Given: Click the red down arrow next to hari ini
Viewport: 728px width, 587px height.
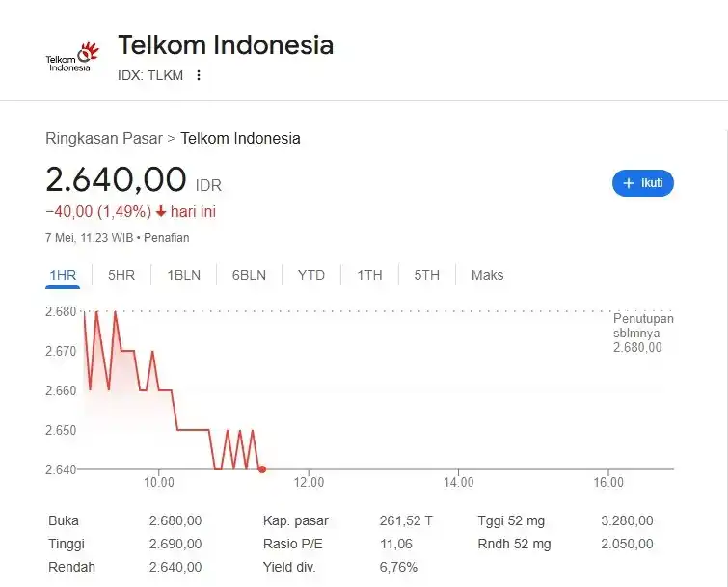Looking at the screenshot, I should (161, 211).
